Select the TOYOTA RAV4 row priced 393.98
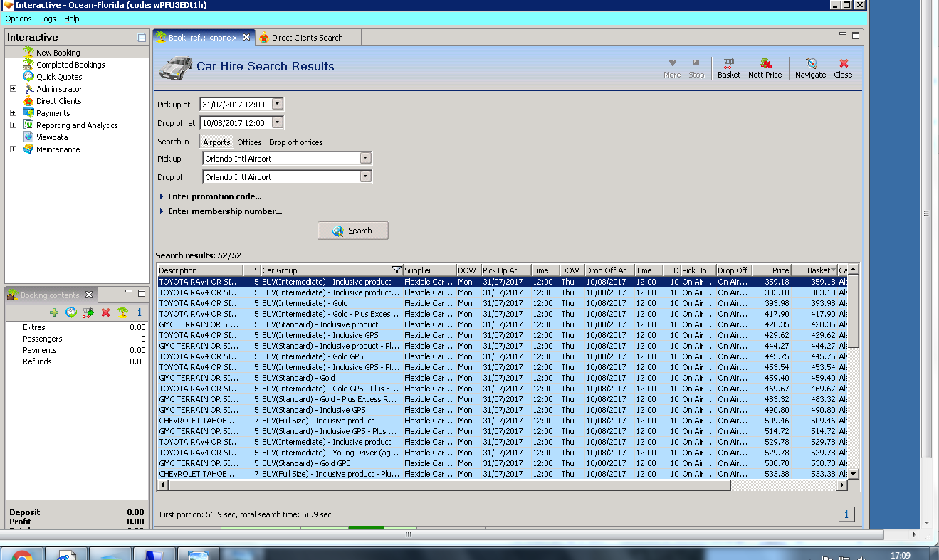 (x=503, y=303)
